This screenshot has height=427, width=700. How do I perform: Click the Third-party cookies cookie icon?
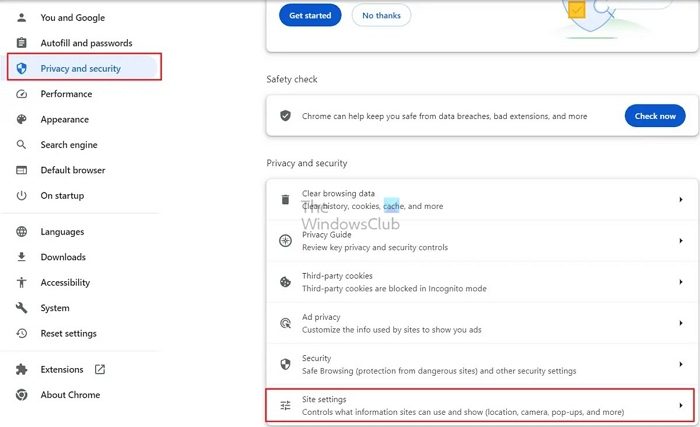[x=285, y=282]
